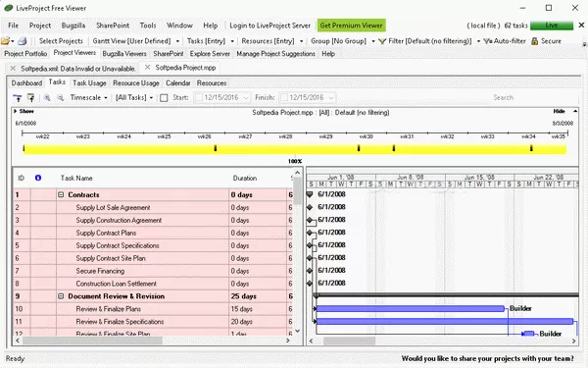Viewport: 588px width, 368px height.
Task: Click the Gantt horizontal scrollbar thumb
Action: click(349, 341)
